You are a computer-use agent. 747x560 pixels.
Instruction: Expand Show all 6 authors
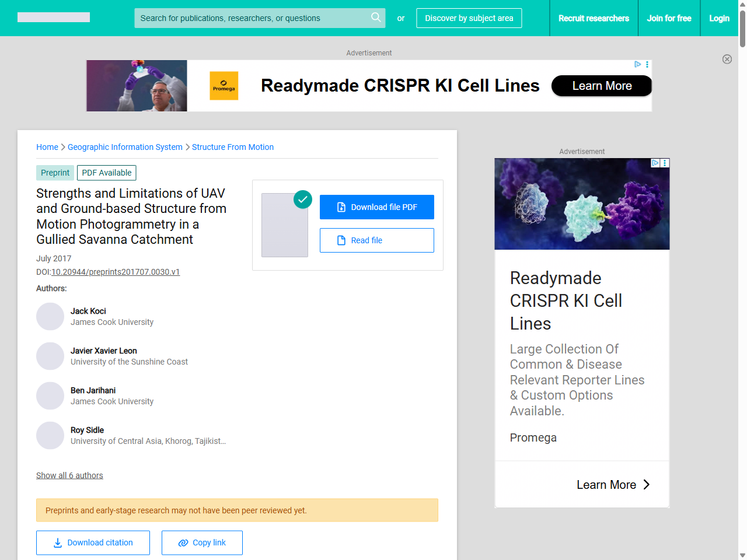click(69, 475)
